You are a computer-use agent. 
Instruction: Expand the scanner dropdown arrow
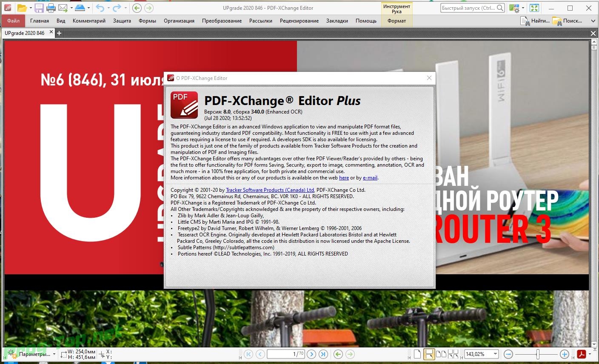pyautogui.click(x=88, y=8)
